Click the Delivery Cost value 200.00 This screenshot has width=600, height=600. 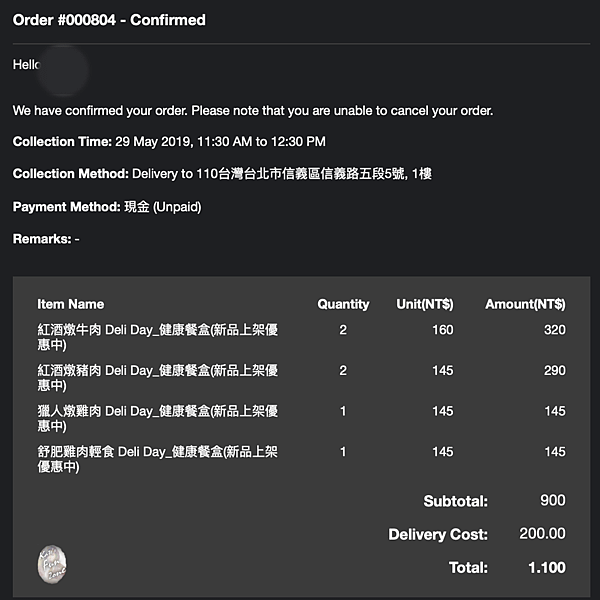pyautogui.click(x=542, y=533)
